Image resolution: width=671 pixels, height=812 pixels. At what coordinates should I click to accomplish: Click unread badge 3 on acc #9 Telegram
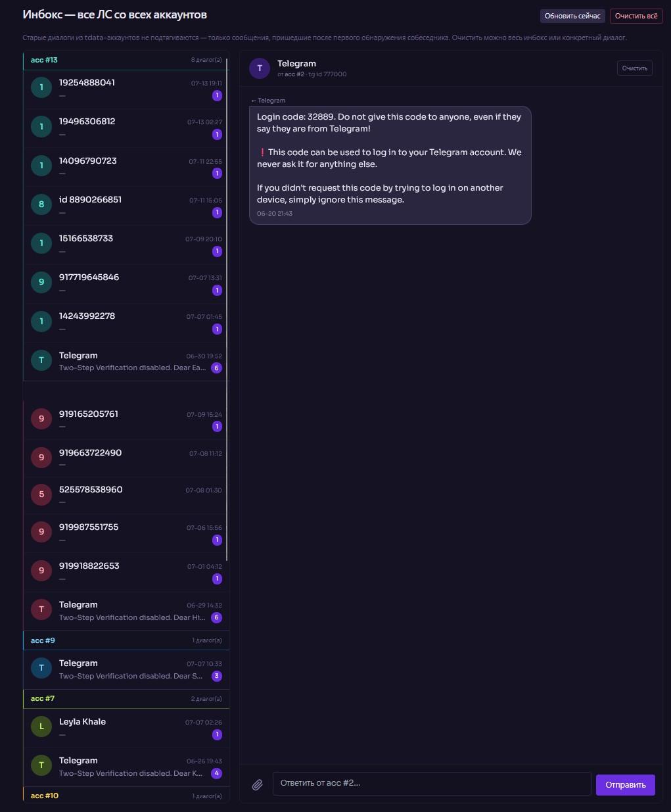(x=217, y=676)
